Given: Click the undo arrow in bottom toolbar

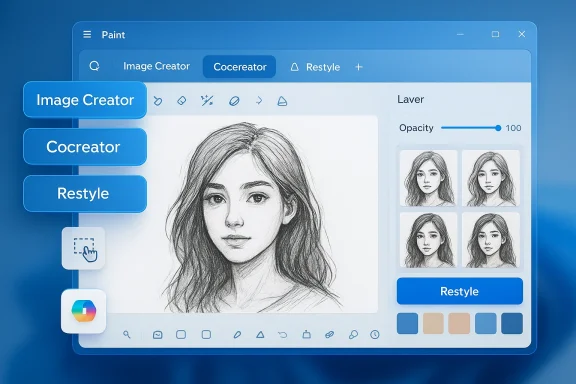Looking at the screenshot, I should (x=282, y=335).
